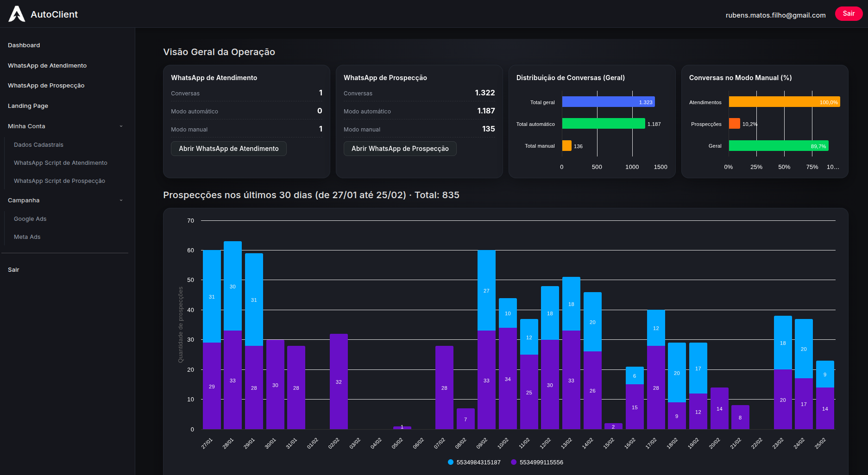Click Abrir WhatsApp de Prospecção button
Screen dimensions: 868x475
(400, 149)
